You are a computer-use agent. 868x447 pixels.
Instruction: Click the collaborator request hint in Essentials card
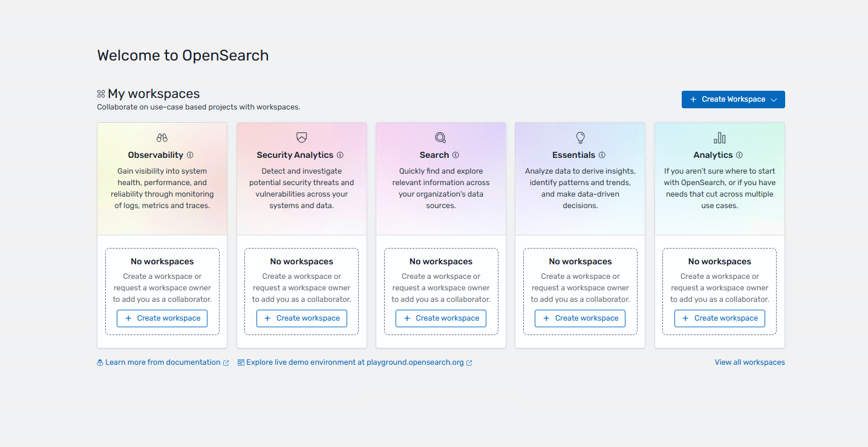[x=580, y=288]
